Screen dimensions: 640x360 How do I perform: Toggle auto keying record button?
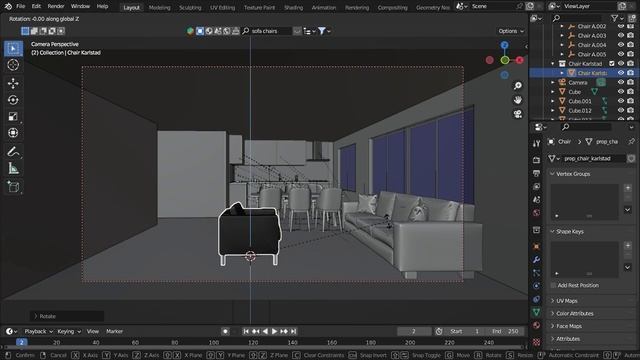pyautogui.click(x=225, y=331)
